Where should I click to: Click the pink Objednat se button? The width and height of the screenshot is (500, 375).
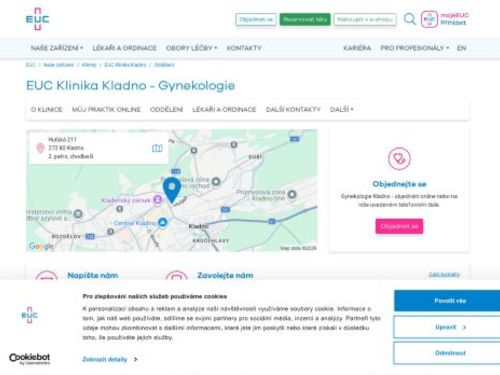coord(399,226)
